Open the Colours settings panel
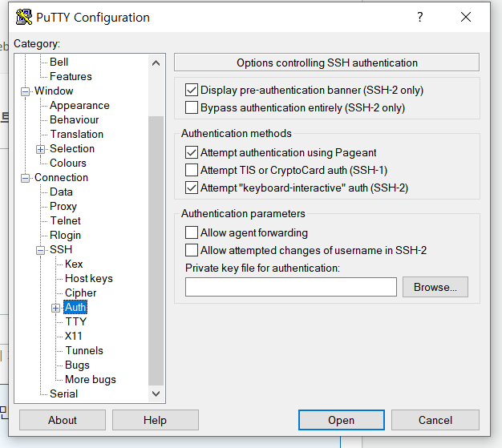 click(68, 163)
